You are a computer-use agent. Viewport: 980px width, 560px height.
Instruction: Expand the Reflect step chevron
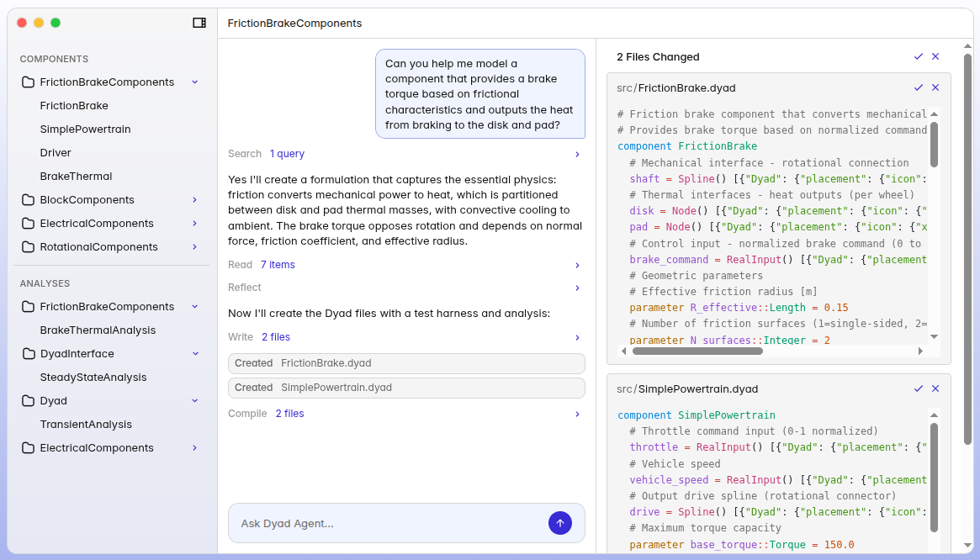pos(578,288)
